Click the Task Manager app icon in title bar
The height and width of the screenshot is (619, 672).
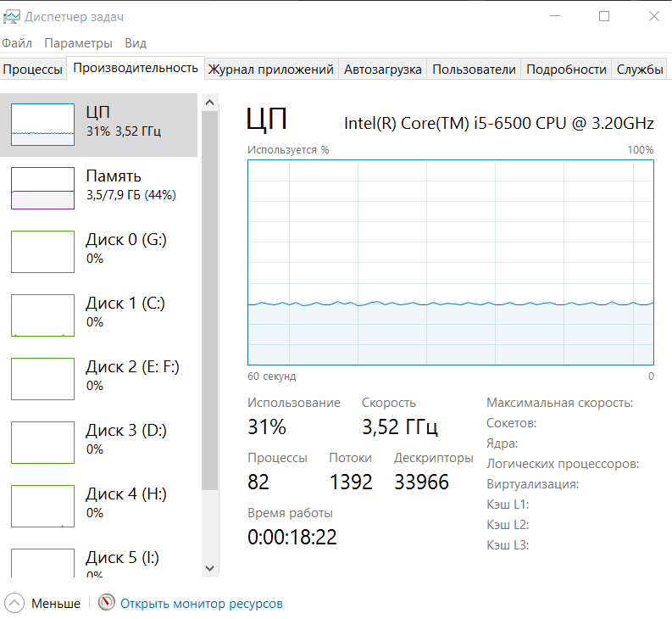coord(11,17)
